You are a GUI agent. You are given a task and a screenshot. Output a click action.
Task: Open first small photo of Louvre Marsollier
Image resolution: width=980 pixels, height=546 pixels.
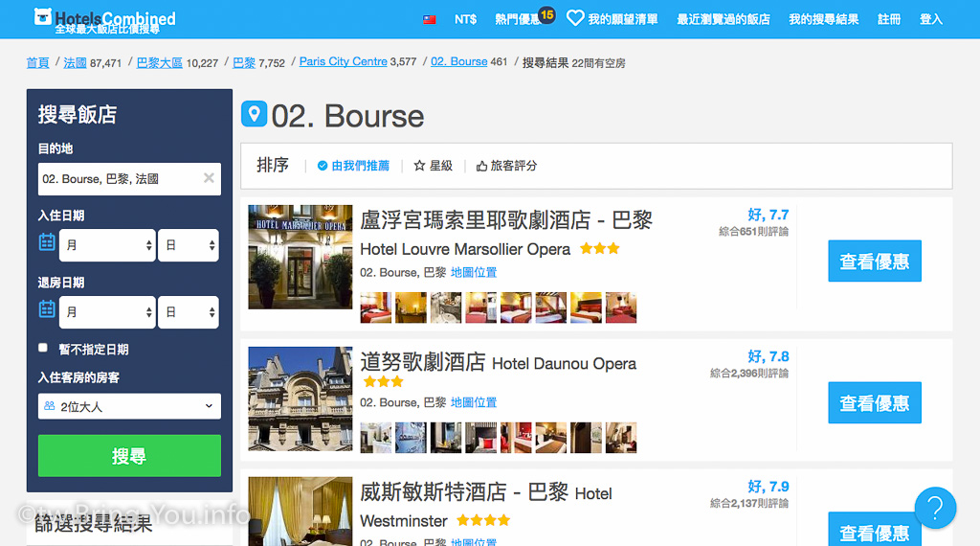[x=375, y=307]
